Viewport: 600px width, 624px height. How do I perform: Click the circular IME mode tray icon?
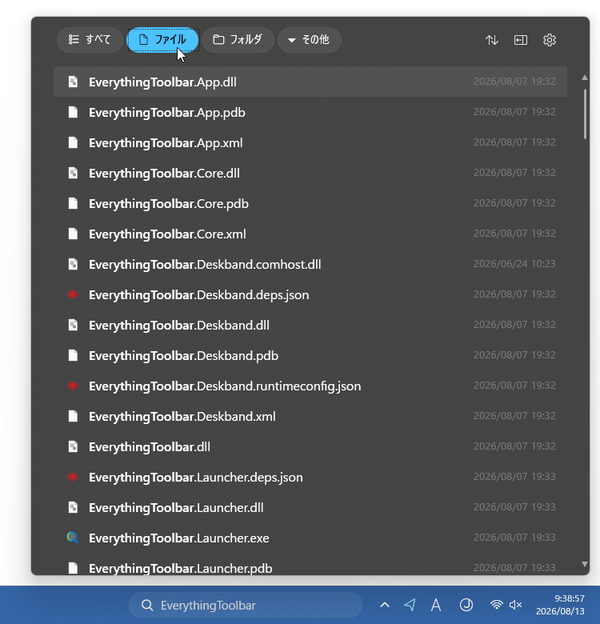466,605
